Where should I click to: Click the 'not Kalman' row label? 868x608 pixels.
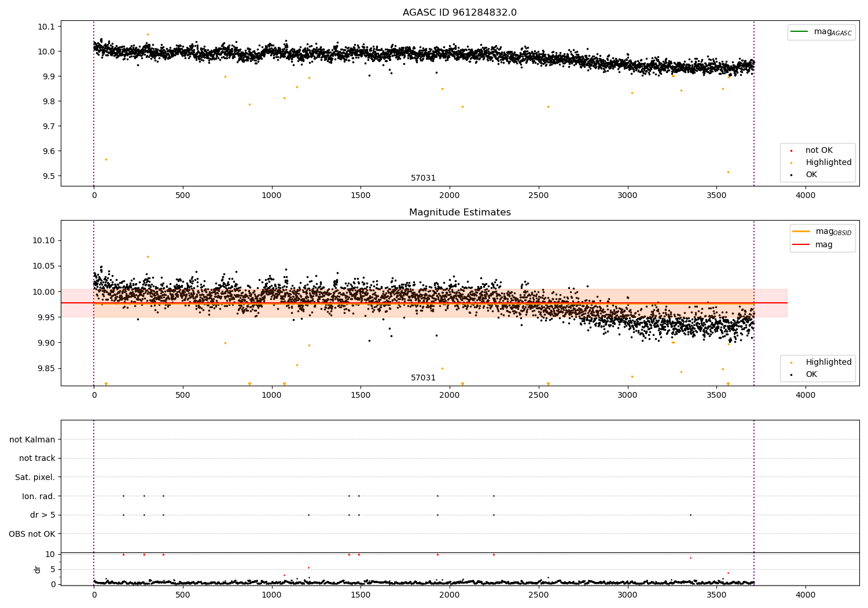(x=32, y=439)
